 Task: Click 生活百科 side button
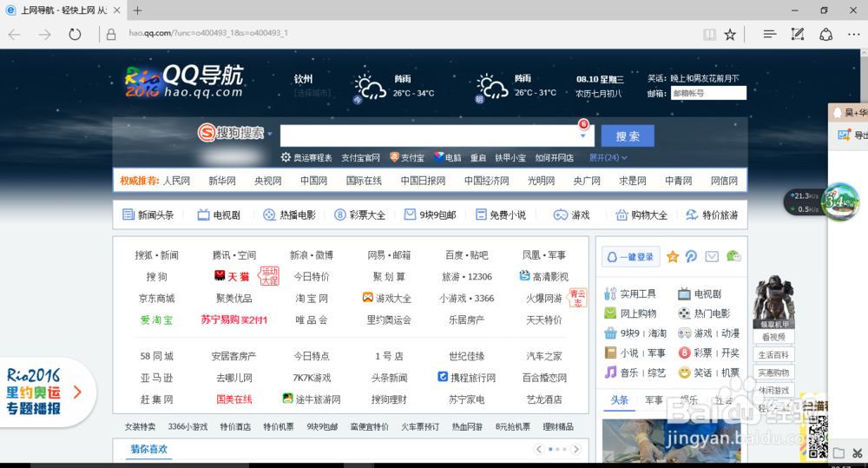(x=773, y=355)
